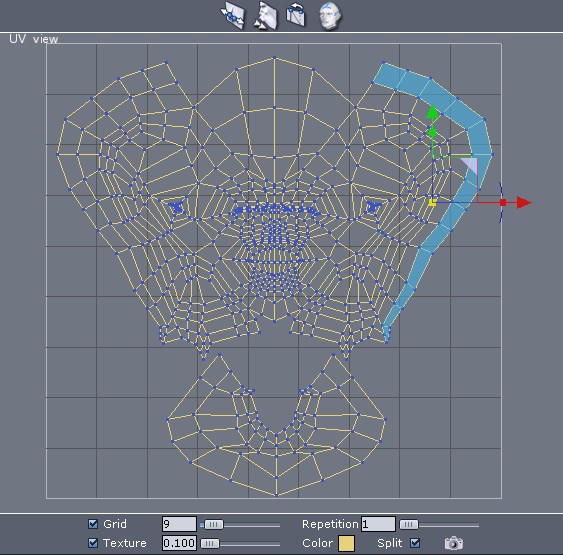Click the Grid slider handle

(213, 525)
